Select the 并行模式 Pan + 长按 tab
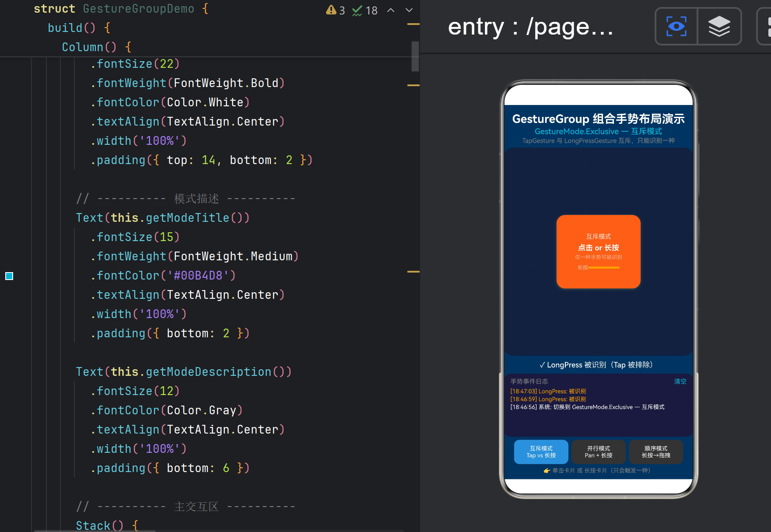771x532 pixels. pos(598,451)
